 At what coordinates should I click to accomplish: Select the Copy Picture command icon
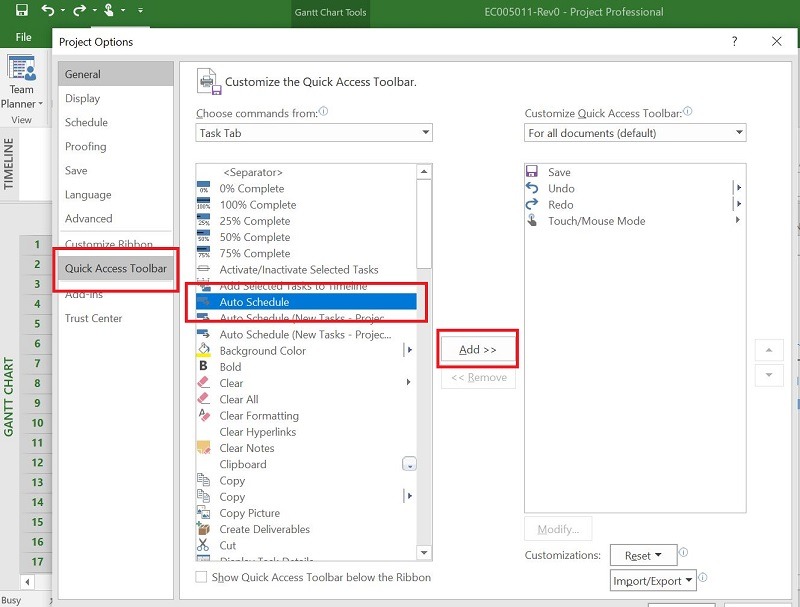(203, 513)
